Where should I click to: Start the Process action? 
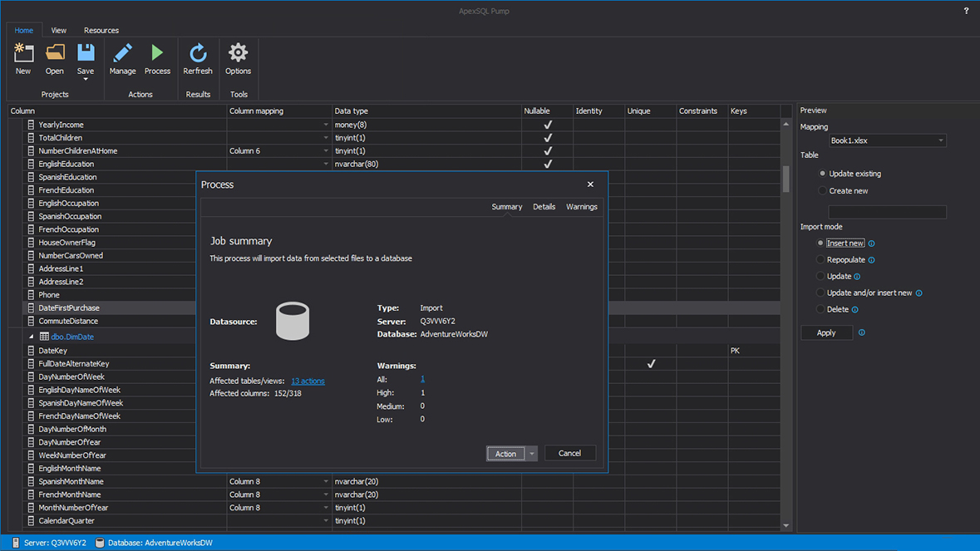click(157, 58)
